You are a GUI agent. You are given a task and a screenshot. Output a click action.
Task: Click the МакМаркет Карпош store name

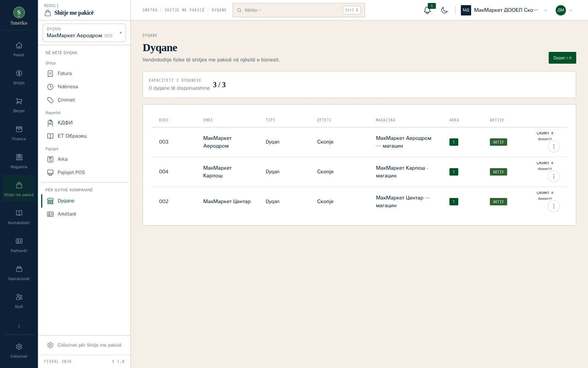(218, 172)
